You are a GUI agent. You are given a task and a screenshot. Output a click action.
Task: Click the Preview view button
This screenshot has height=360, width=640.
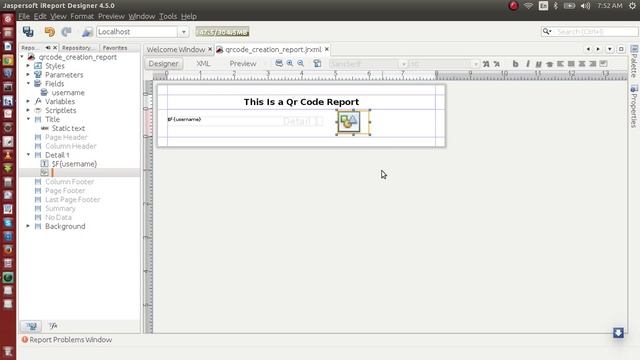(243, 64)
